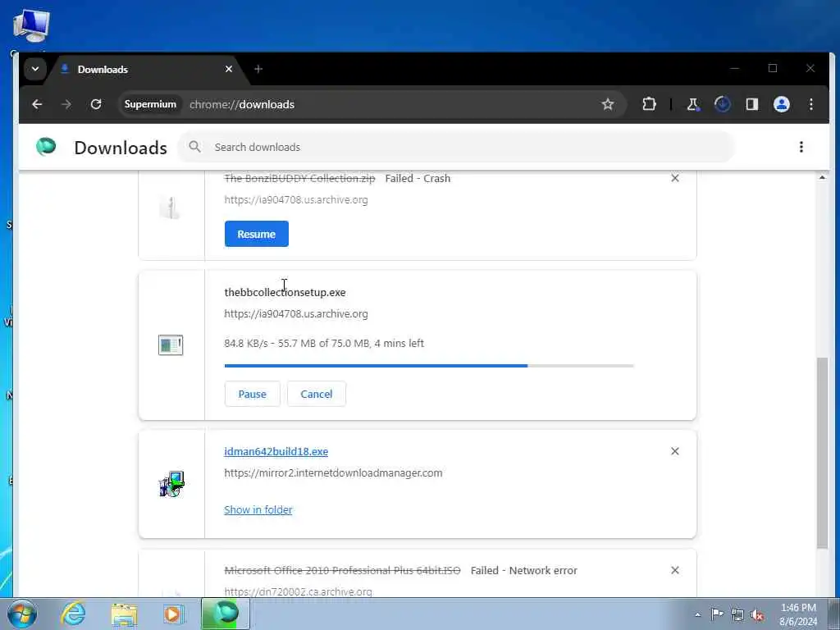The height and width of the screenshot is (630, 840).
Task: Remove idman642build18.exe from the list
Action: (675, 451)
